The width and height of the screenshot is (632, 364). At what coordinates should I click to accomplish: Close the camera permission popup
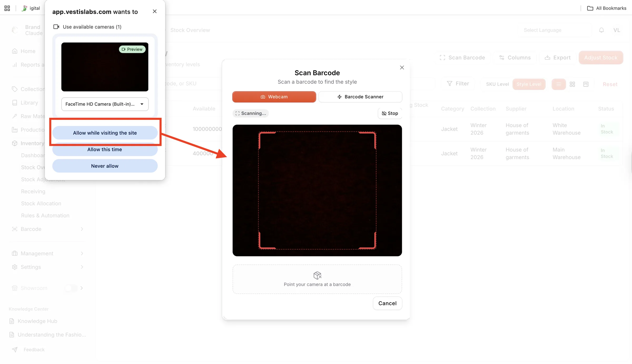[155, 11]
